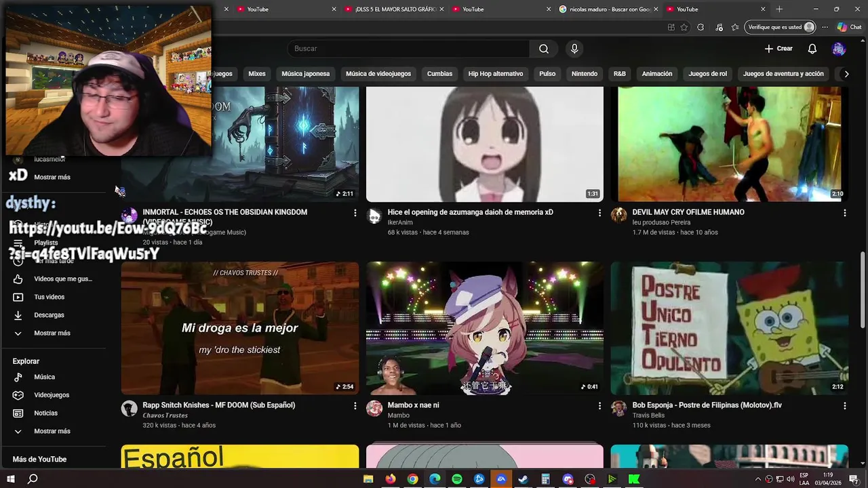
Task: Visit the Travis Belis channel name
Action: point(648,415)
